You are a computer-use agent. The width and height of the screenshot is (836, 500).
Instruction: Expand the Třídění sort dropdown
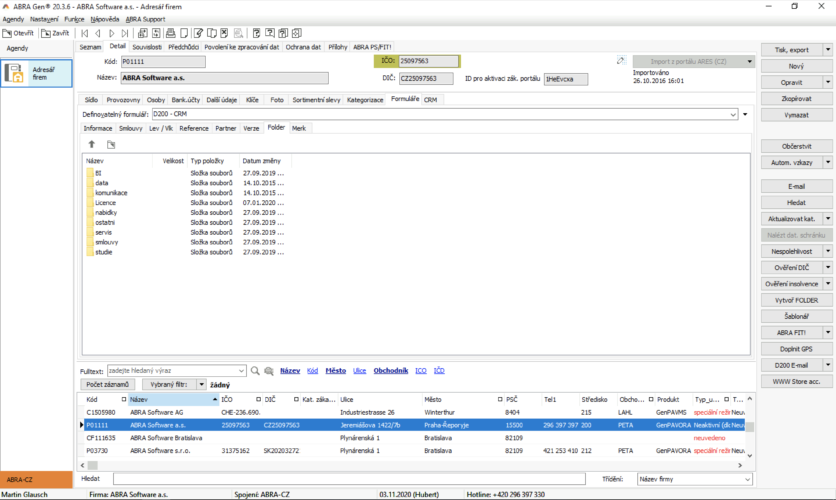tap(745, 480)
